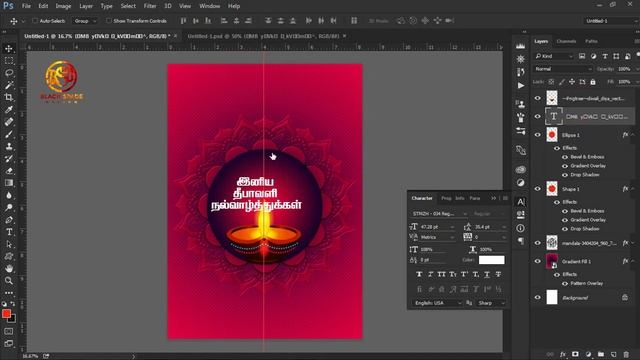This screenshot has width=640, height=360.
Task: Hide the mandala layer
Action: click(538, 243)
